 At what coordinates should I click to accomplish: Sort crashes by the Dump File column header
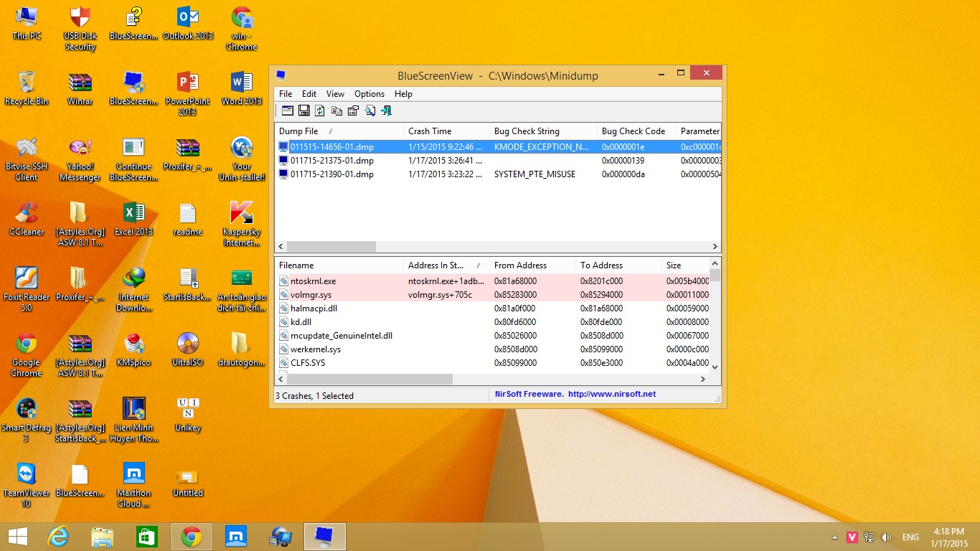click(299, 131)
